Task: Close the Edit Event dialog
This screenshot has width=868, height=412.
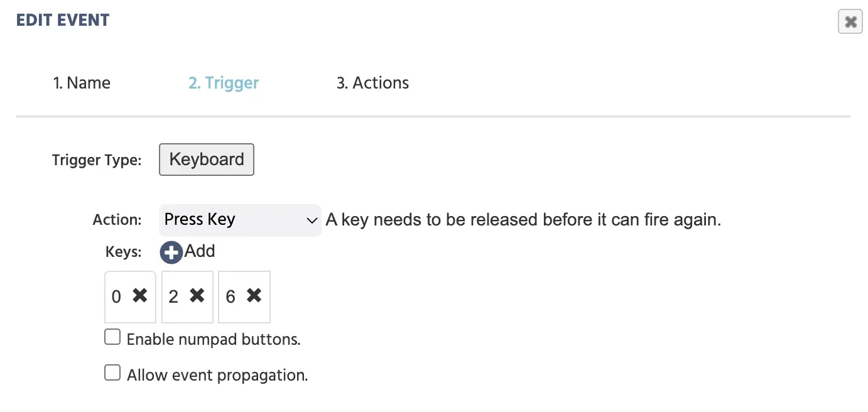Action: (x=850, y=22)
